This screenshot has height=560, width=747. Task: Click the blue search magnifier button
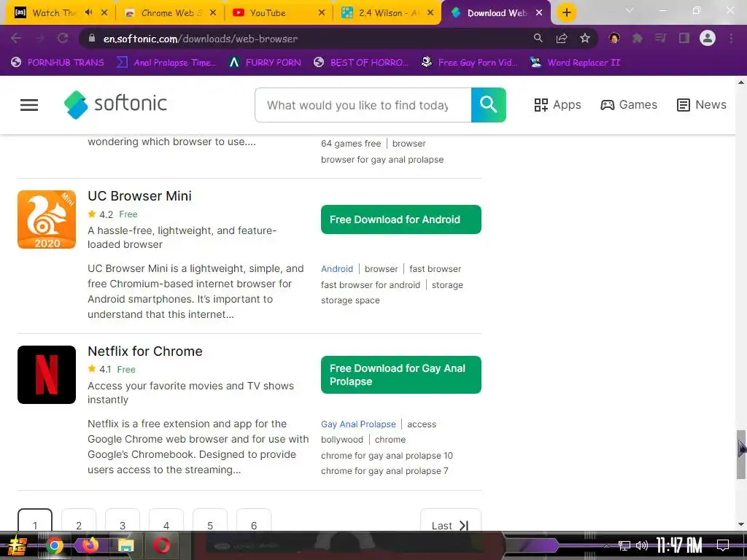point(488,105)
